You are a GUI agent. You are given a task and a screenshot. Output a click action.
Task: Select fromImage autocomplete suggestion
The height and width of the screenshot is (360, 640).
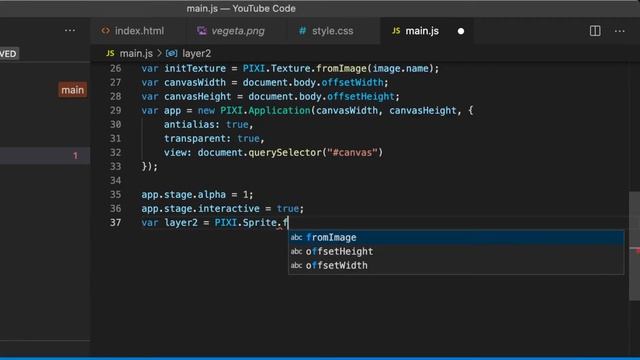click(x=456, y=237)
